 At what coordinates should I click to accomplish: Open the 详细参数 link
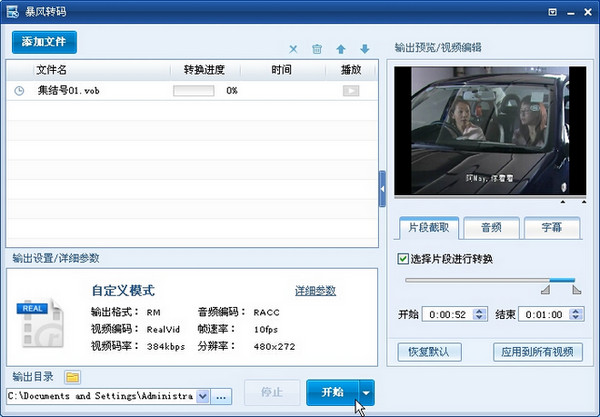[x=315, y=291]
